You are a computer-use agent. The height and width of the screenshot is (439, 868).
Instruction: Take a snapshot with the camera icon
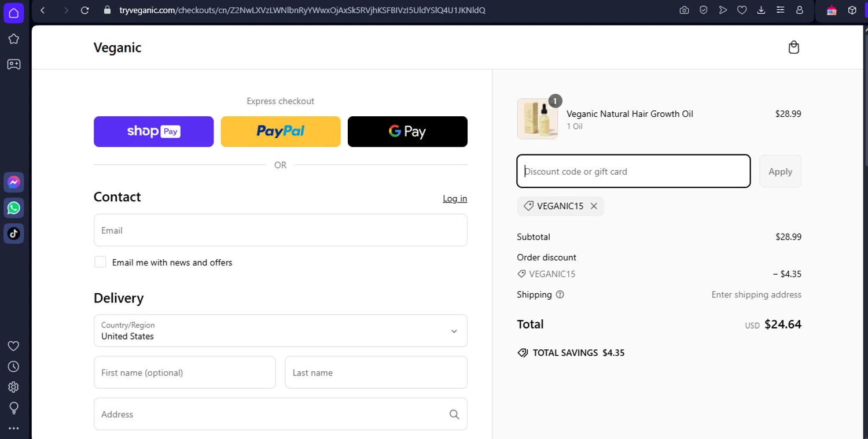pyautogui.click(x=684, y=10)
